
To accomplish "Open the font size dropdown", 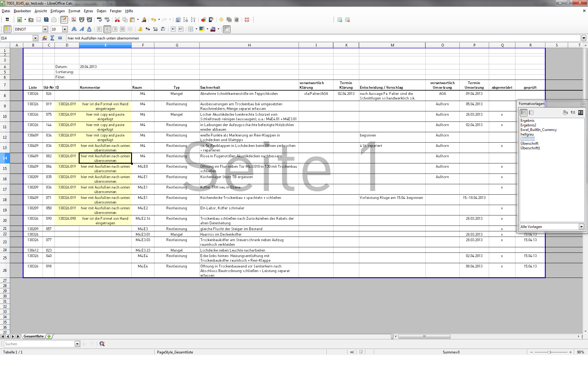I will (65, 29).
